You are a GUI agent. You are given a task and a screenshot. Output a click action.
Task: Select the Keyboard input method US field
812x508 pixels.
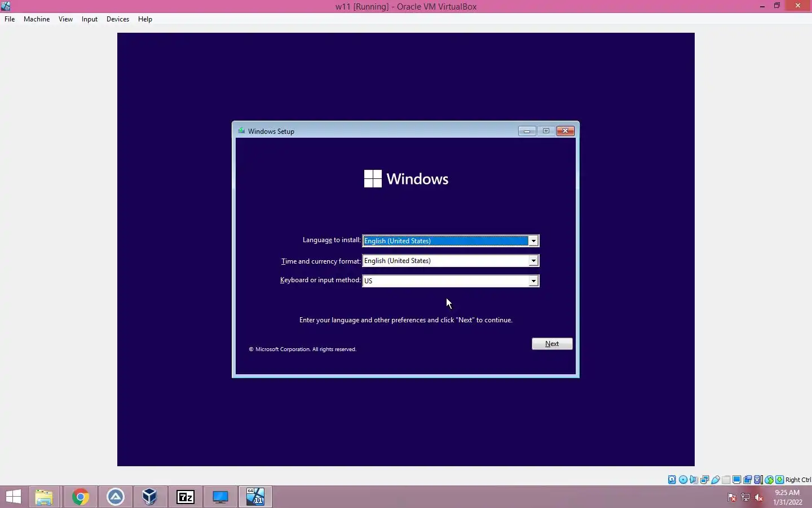pyautogui.click(x=451, y=281)
